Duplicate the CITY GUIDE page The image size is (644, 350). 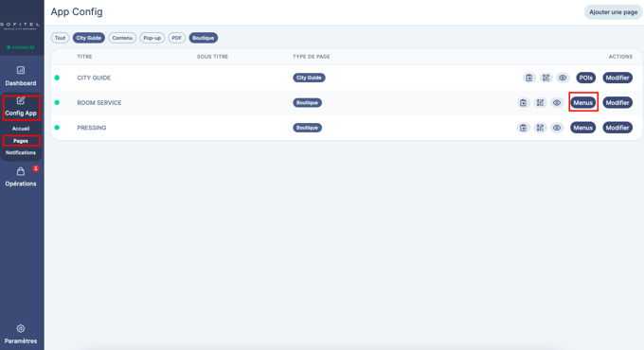529,78
